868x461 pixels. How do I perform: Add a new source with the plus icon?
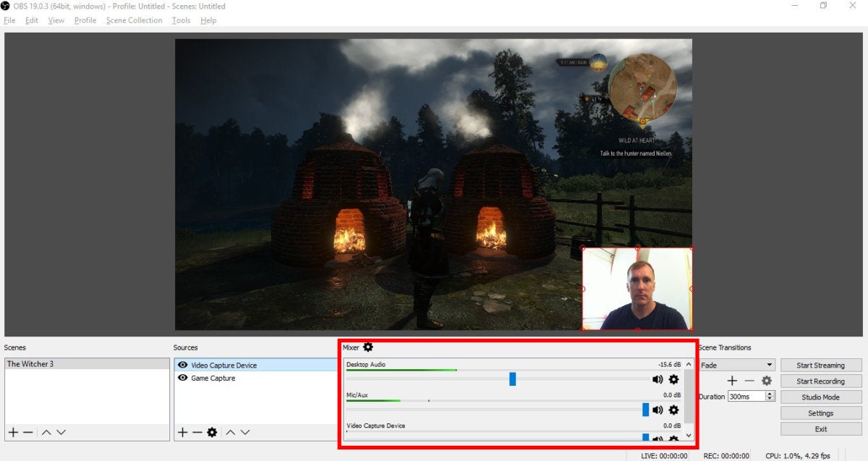pyautogui.click(x=182, y=432)
